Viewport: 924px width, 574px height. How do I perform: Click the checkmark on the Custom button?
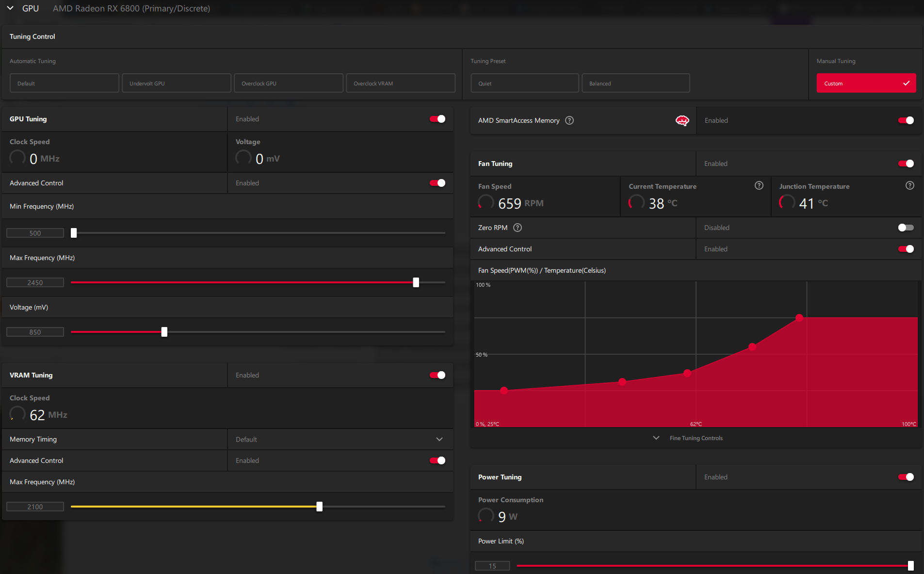906,83
